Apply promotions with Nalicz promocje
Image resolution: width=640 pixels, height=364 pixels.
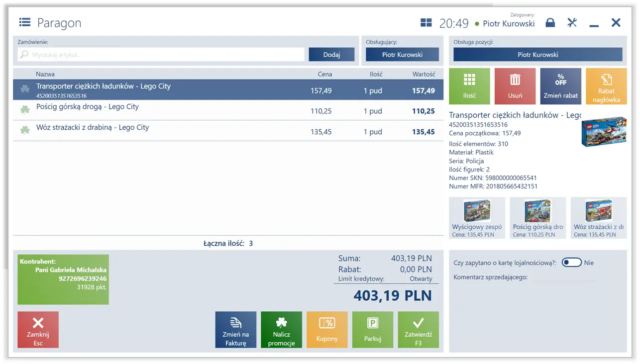[x=281, y=330]
